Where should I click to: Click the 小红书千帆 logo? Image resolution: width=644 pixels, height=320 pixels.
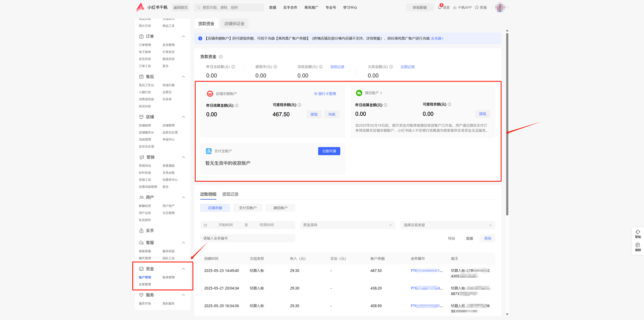[140, 7]
